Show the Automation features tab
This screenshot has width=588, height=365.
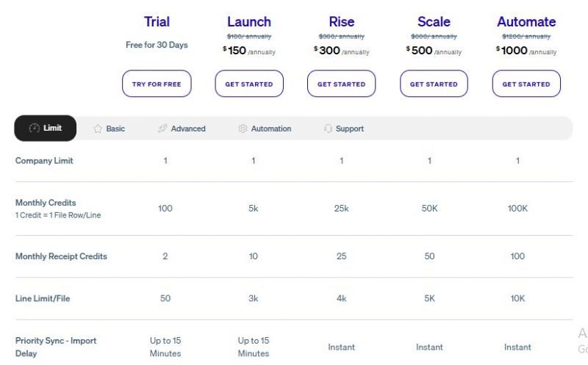(265, 129)
